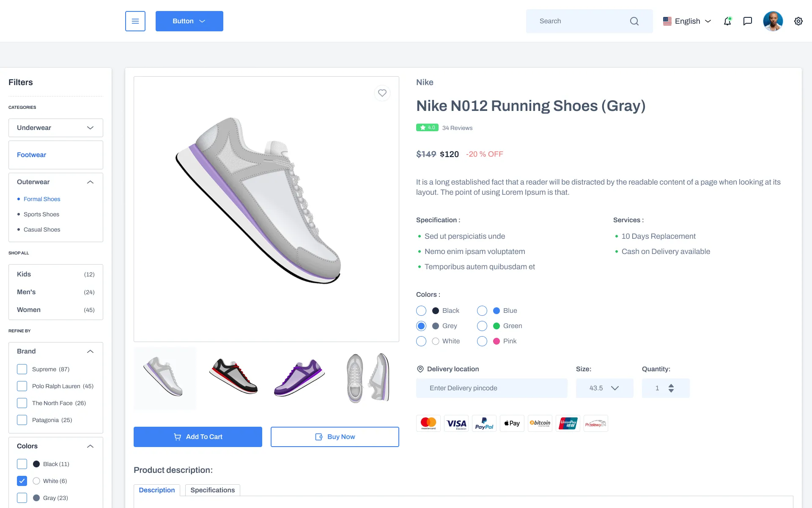
Task: Expand the Underwear category dropdown
Action: [x=56, y=128]
